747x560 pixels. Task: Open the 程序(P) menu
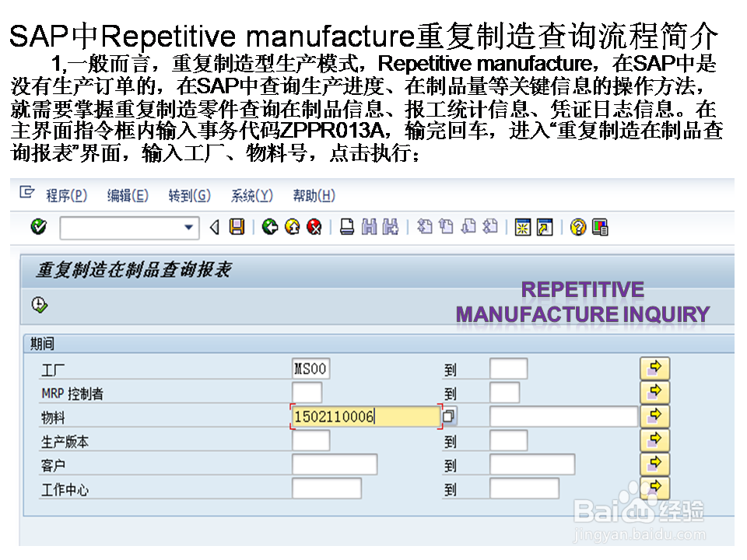click(x=66, y=195)
